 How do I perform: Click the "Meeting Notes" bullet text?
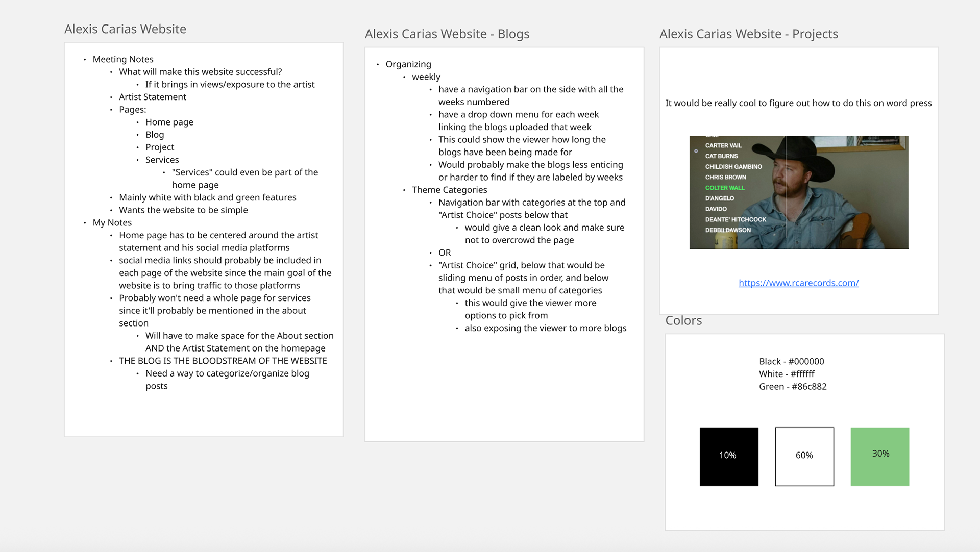click(122, 59)
